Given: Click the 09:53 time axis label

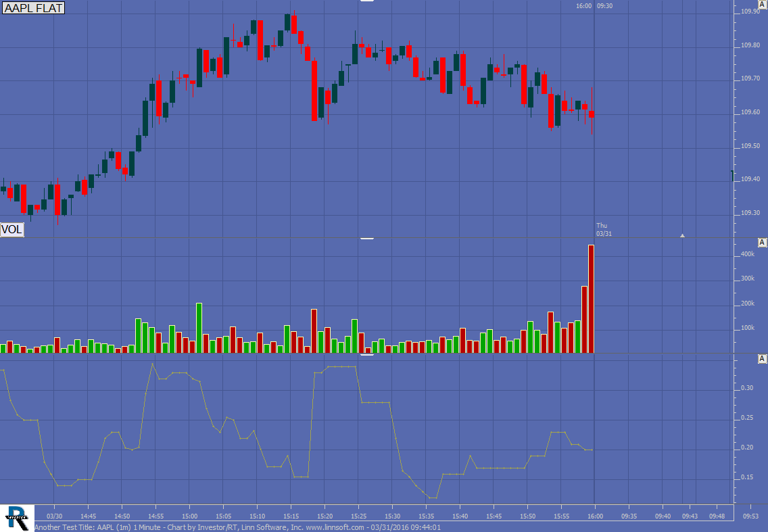Looking at the screenshot, I should tap(751, 516).
